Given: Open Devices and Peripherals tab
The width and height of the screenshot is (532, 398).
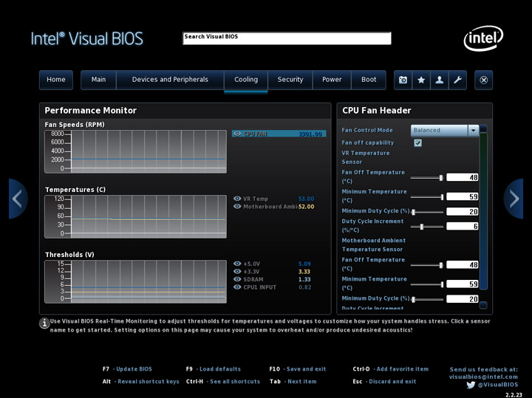Looking at the screenshot, I should coord(170,80).
